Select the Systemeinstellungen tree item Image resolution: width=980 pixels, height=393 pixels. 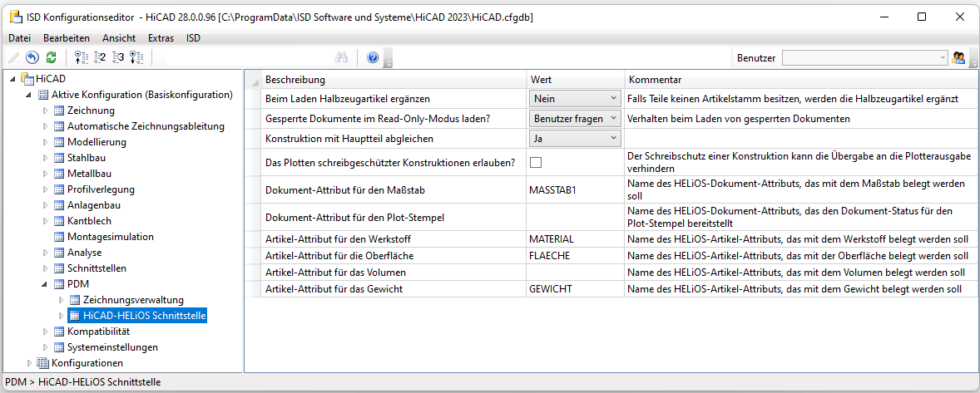coord(112,347)
